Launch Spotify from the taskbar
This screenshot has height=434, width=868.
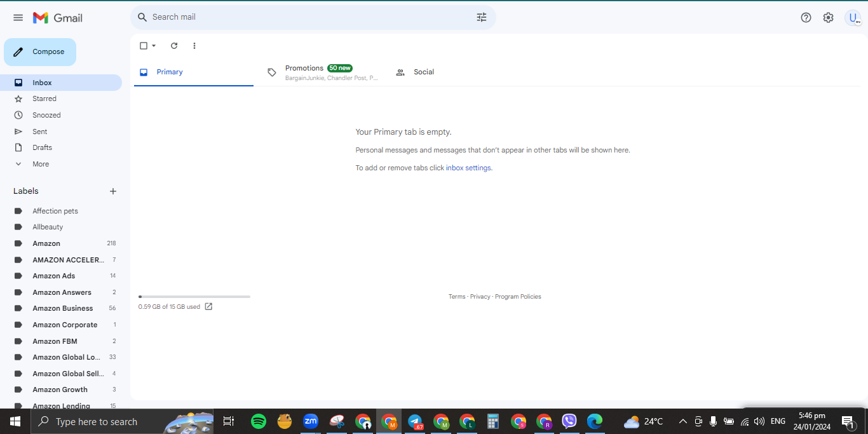point(259,421)
